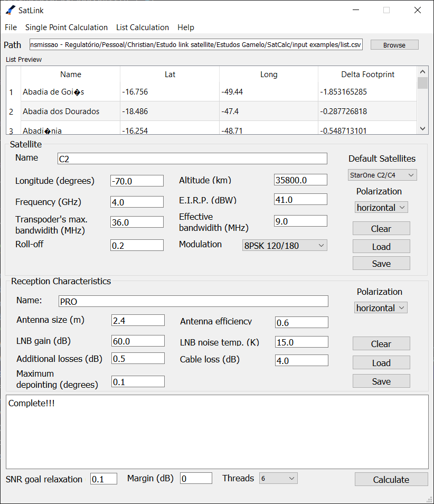Click the Roll-off field
434x504 pixels.
(x=137, y=246)
